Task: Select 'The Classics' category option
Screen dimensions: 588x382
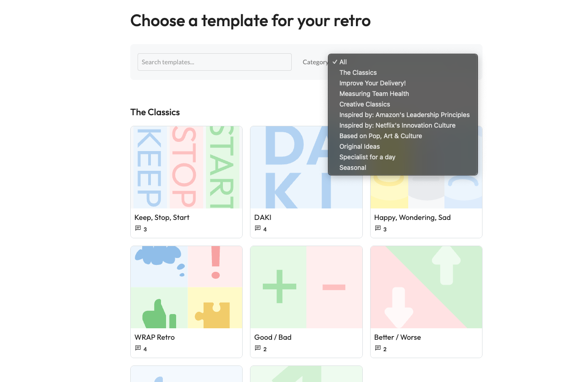Action: pyautogui.click(x=358, y=73)
